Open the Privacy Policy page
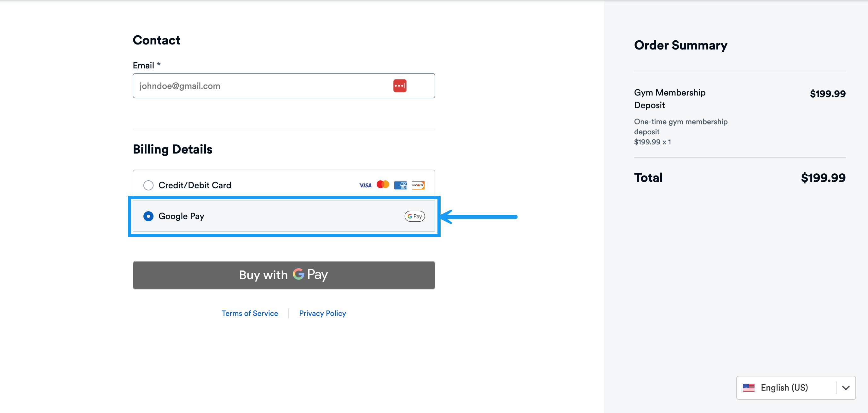The image size is (868, 413). point(322,313)
